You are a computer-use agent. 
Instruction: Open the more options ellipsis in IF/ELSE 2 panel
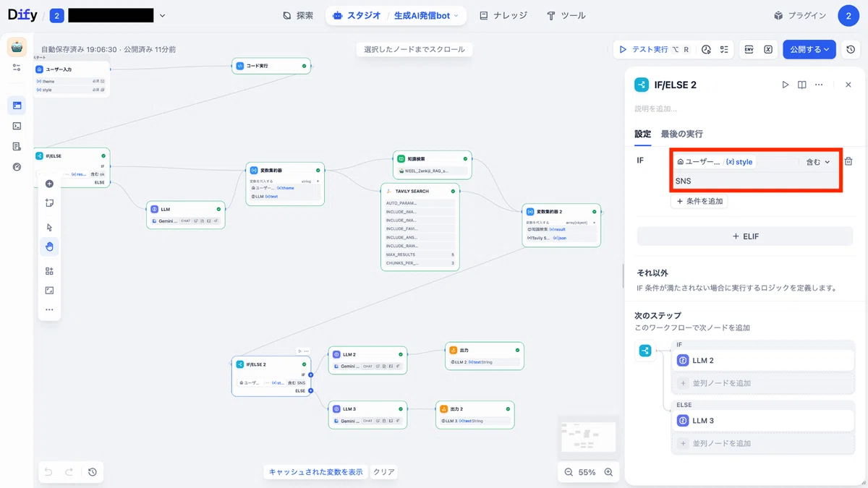click(819, 85)
